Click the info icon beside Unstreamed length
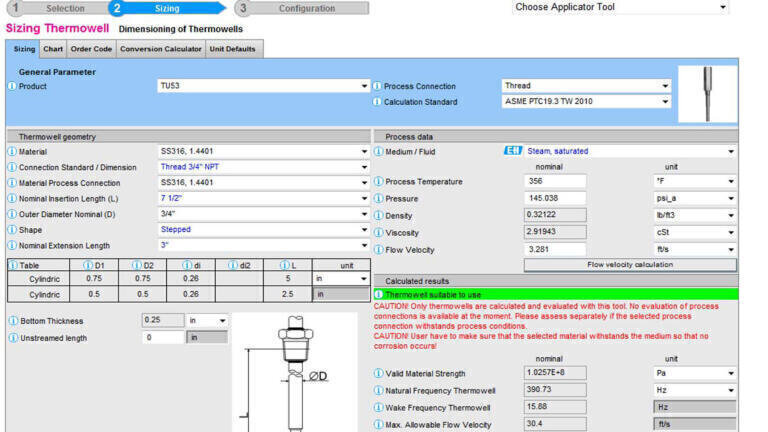Image resolution: width=768 pixels, height=432 pixels. 13,338
